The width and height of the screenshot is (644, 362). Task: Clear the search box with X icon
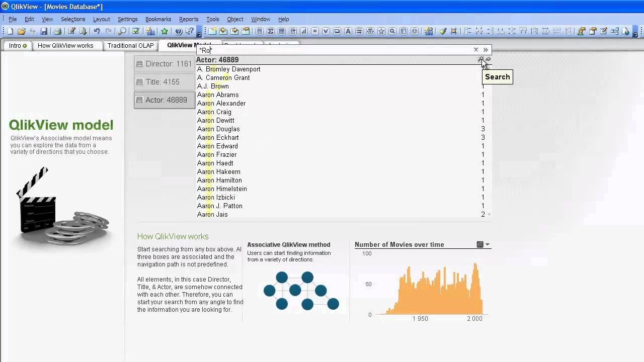coord(476,50)
